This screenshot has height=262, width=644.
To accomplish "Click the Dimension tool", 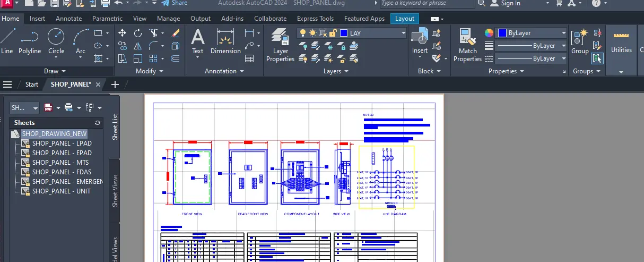I will pos(225,41).
